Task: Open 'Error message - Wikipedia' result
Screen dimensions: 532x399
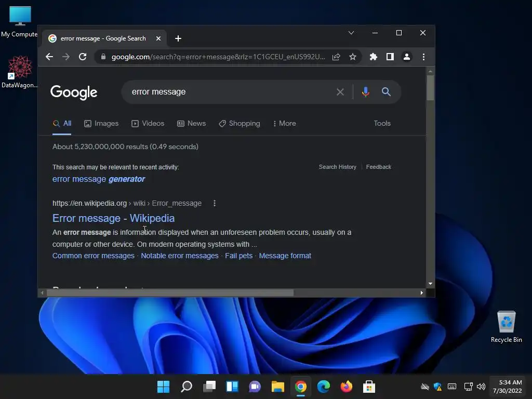Action: pyautogui.click(x=113, y=218)
